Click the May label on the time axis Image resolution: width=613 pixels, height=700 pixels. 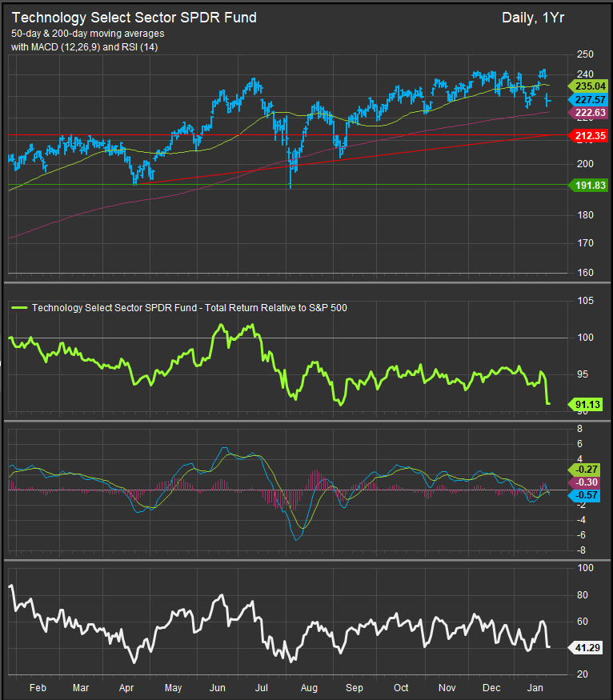(x=173, y=688)
